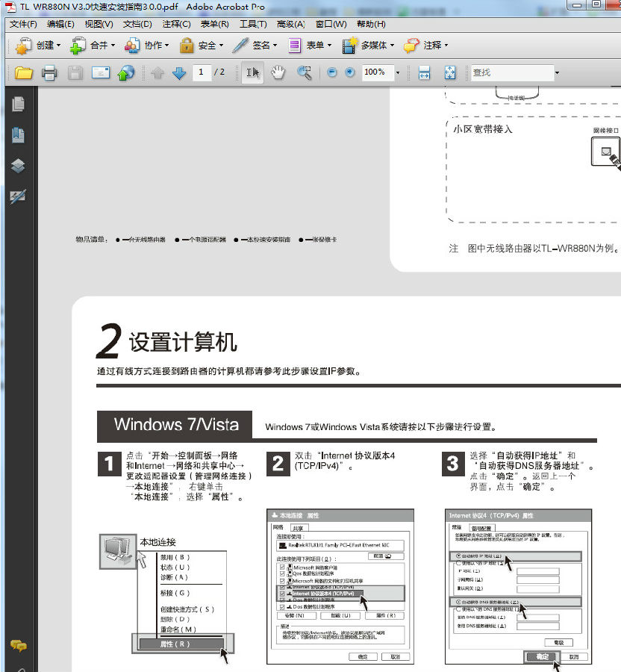Go to next page arrow
Screen dimensions: 621x672
pyautogui.click(x=179, y=72)
